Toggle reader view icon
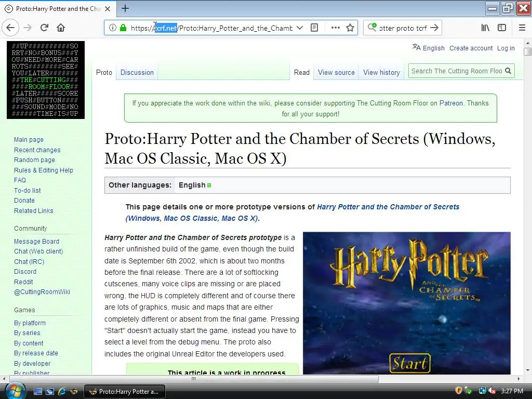The image size is (532, 399). [x=314, y=28]
